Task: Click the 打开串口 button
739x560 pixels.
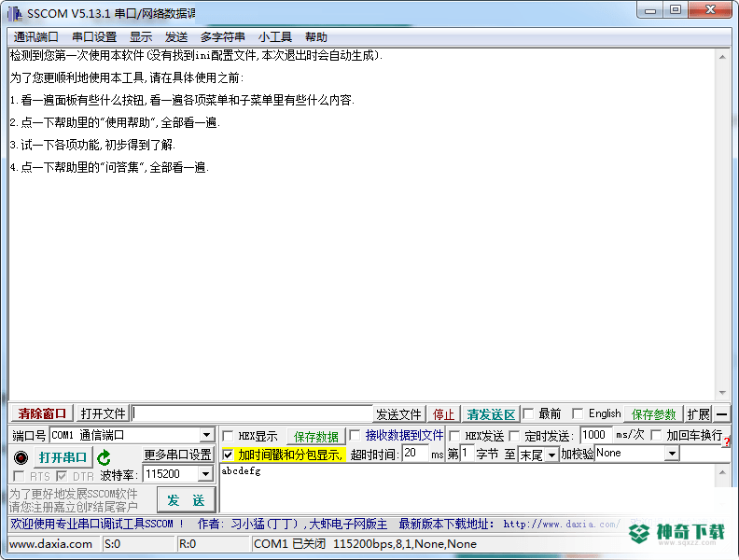Action: coord(63,457)
